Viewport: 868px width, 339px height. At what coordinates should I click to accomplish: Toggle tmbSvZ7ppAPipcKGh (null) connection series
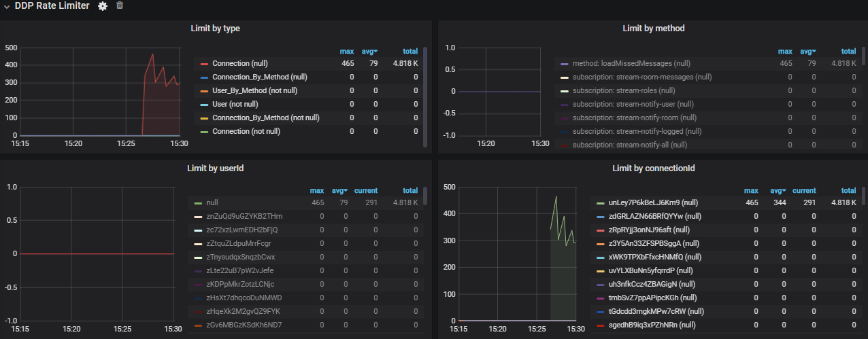(654, 298)
